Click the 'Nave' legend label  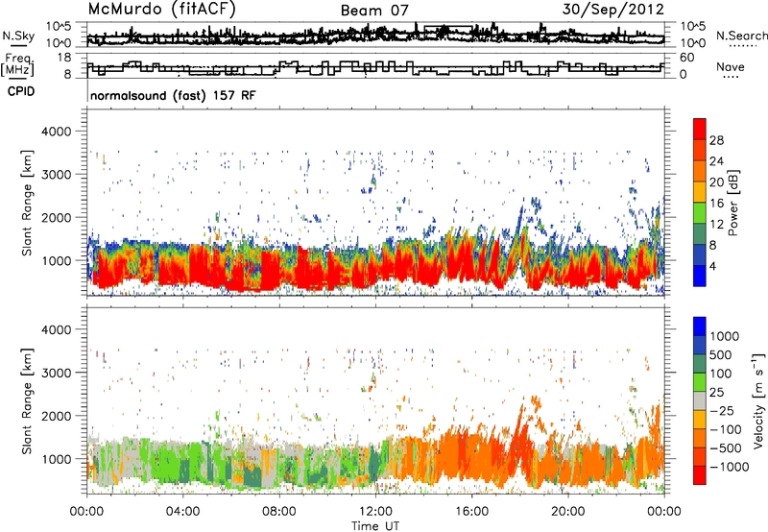731,66
